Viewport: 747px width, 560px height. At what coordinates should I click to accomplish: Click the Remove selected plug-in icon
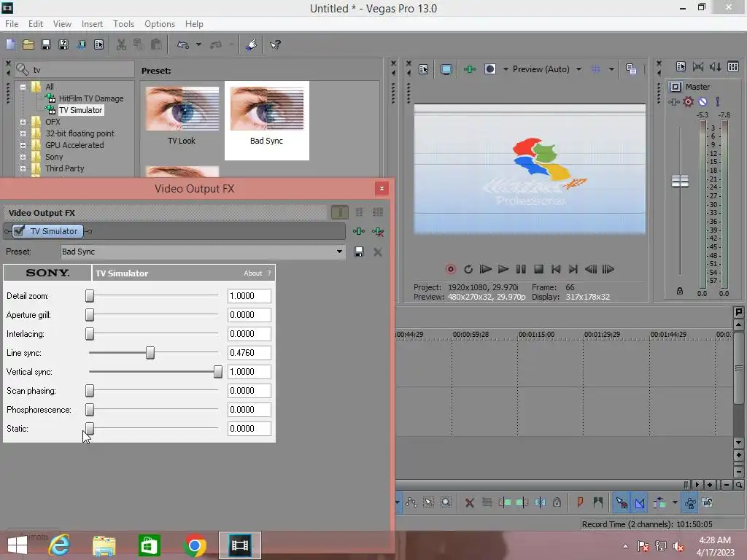(378, 231)
